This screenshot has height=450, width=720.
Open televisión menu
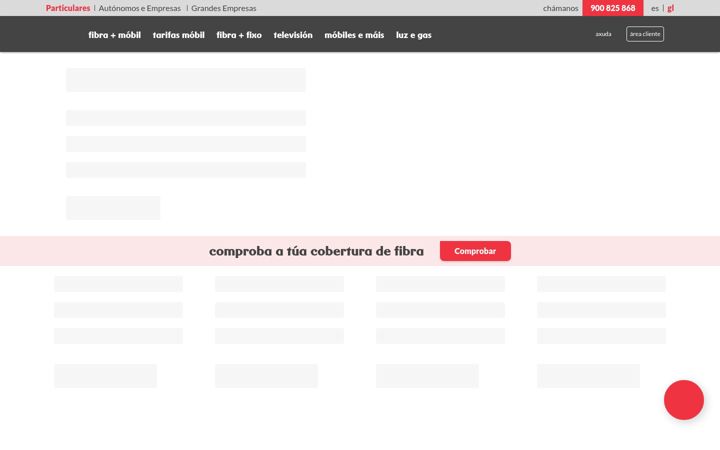tap(293, 35)
